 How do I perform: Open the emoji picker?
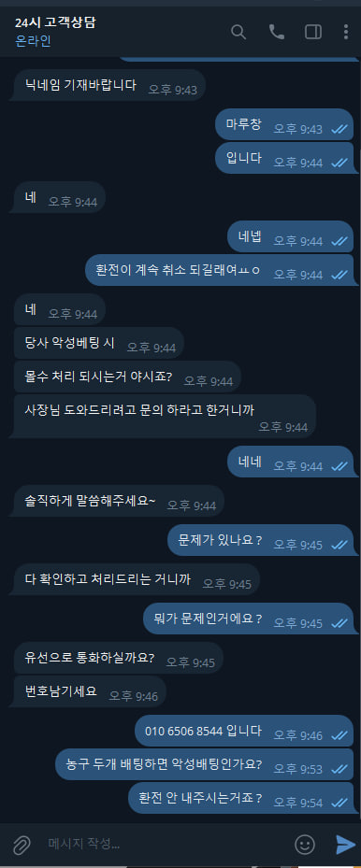click(x=305, y=845)
